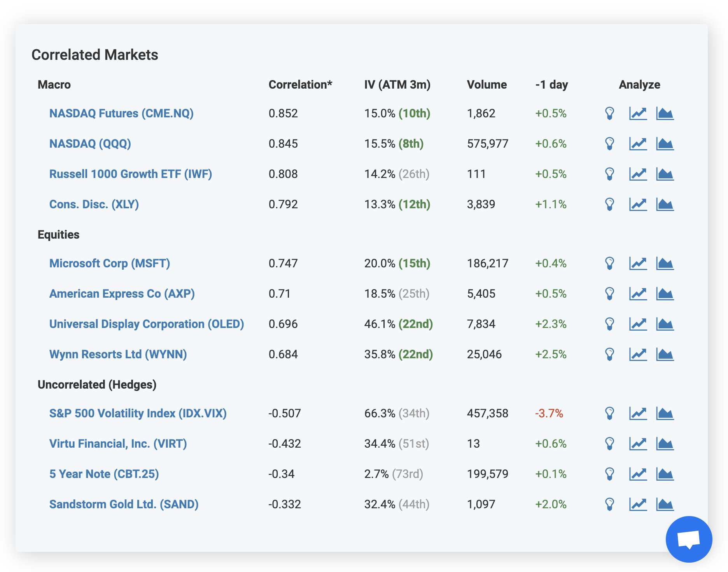The height and width of the screenshot is (572, 728).
Task: Click the 46.1% (22nd) IV value
Action: [399, 324]
